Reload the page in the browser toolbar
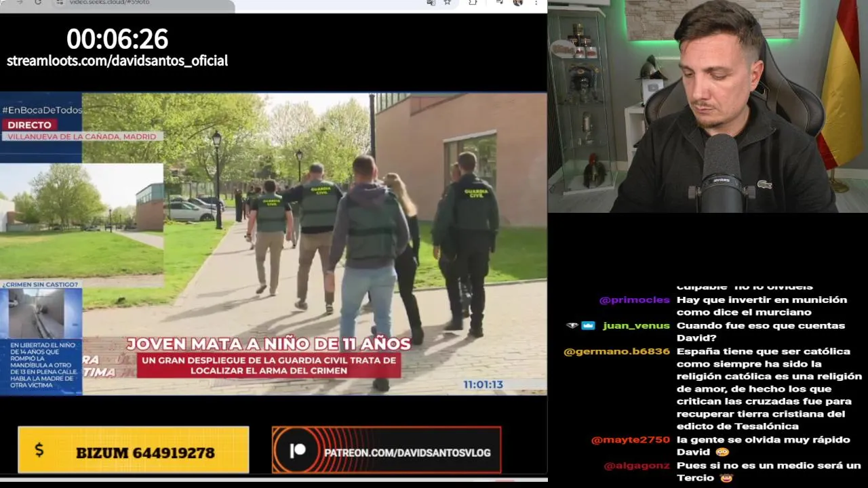 click(x=38, y=3)
